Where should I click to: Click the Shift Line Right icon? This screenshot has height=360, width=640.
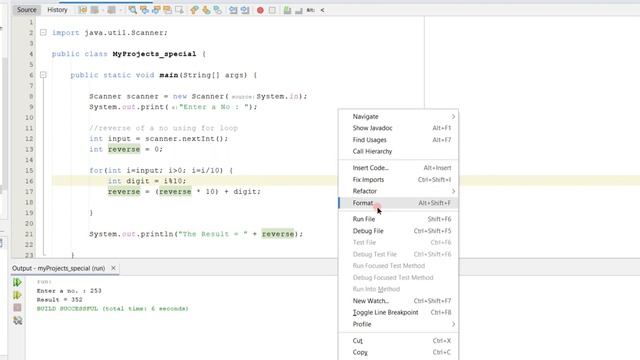[245, 10]
